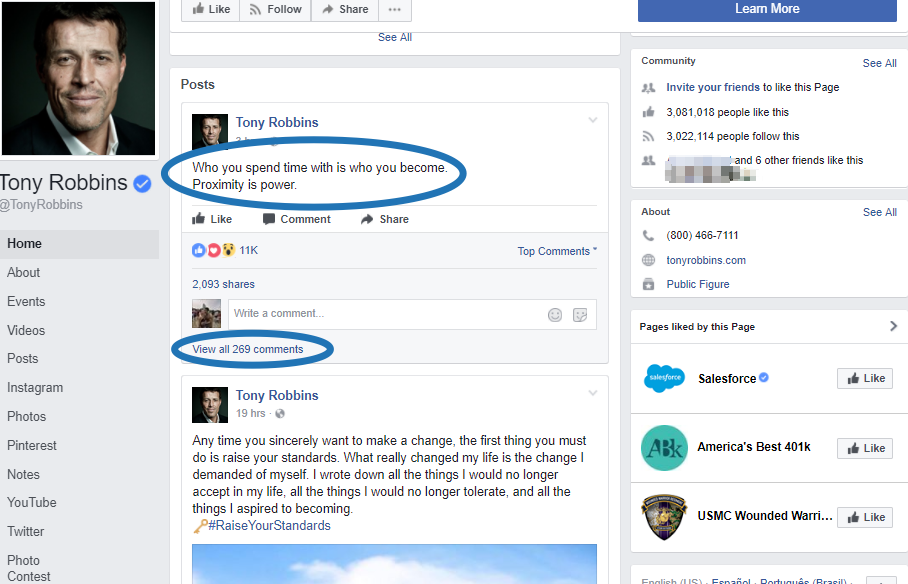Click See All link below top bar
This screenshot has width=908, height=584.
tap(394, 37)
